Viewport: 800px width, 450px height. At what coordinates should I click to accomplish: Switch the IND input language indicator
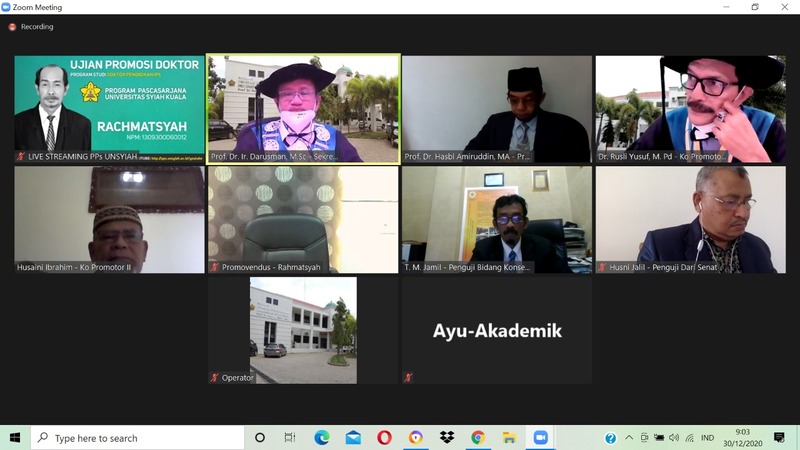click(x=707, y=438)
